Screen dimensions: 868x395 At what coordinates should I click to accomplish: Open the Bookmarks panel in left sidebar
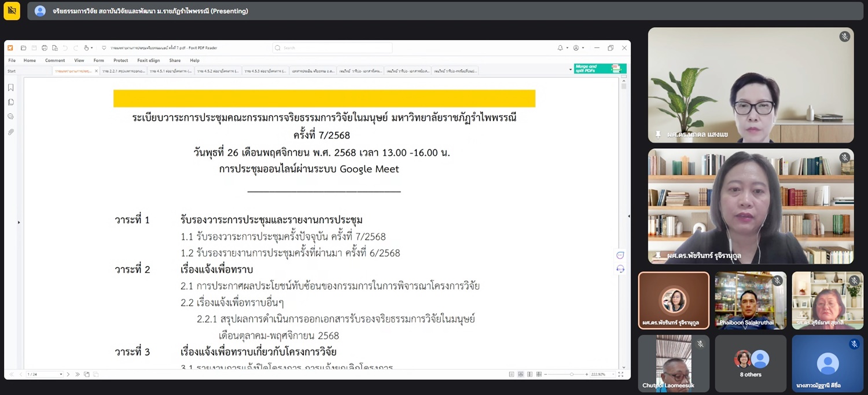(x=11, y=88)
